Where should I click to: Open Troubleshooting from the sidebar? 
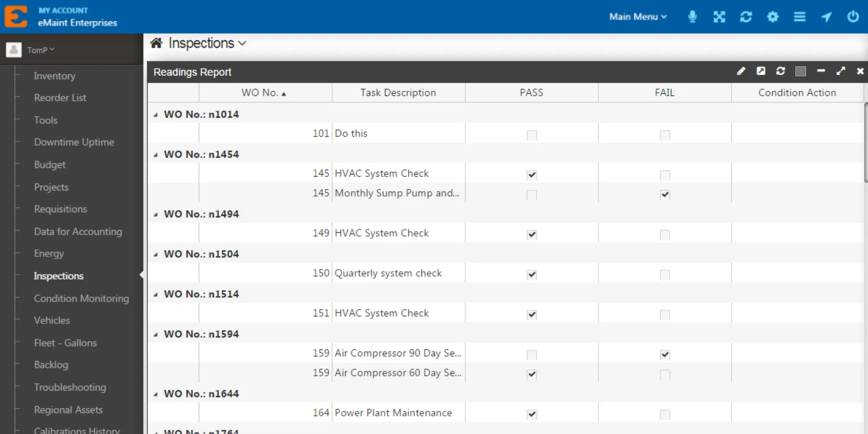pos(70,388)
